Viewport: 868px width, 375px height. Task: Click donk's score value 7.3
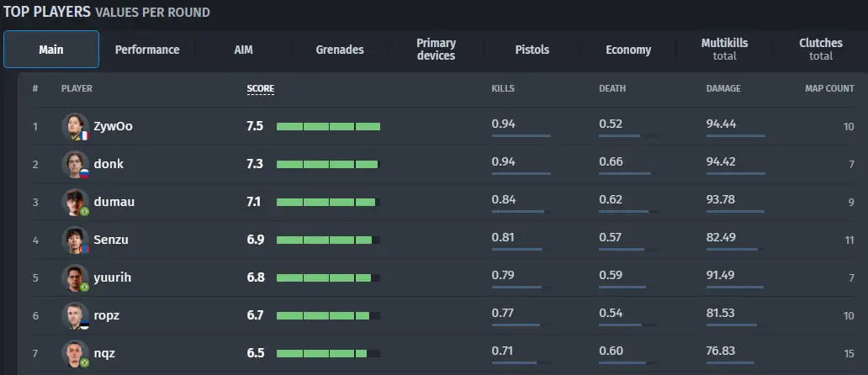[255, 164]
